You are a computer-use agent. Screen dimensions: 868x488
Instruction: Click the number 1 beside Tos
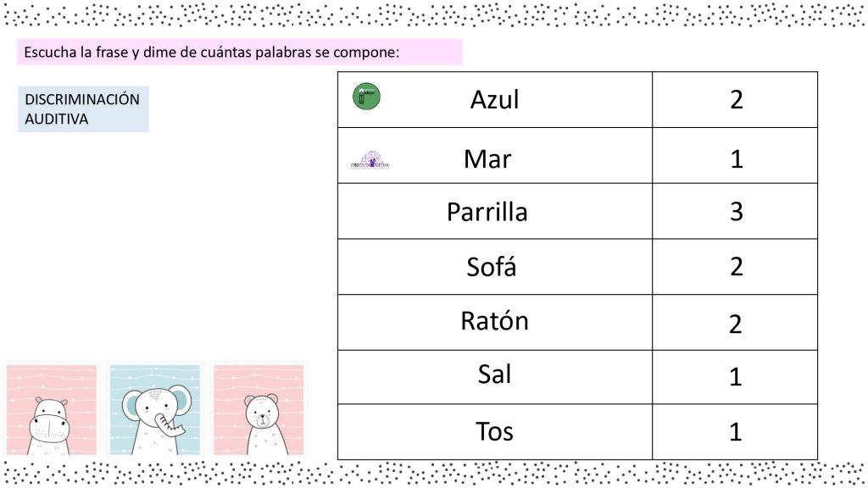(x=736, y=432)
